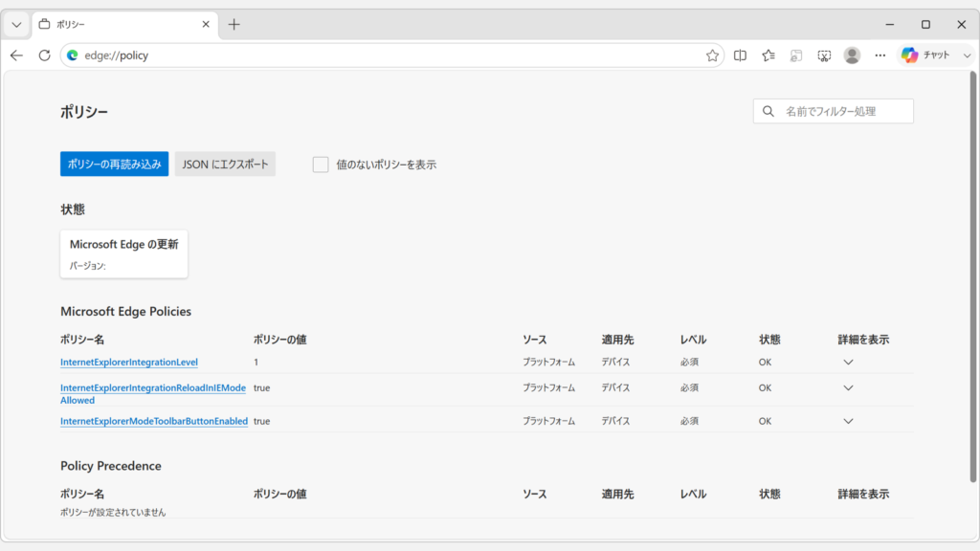Open InternetExplorerIntegrationReloadInIEModeAllowed link

pyautogui.click(x=153, y=393)
